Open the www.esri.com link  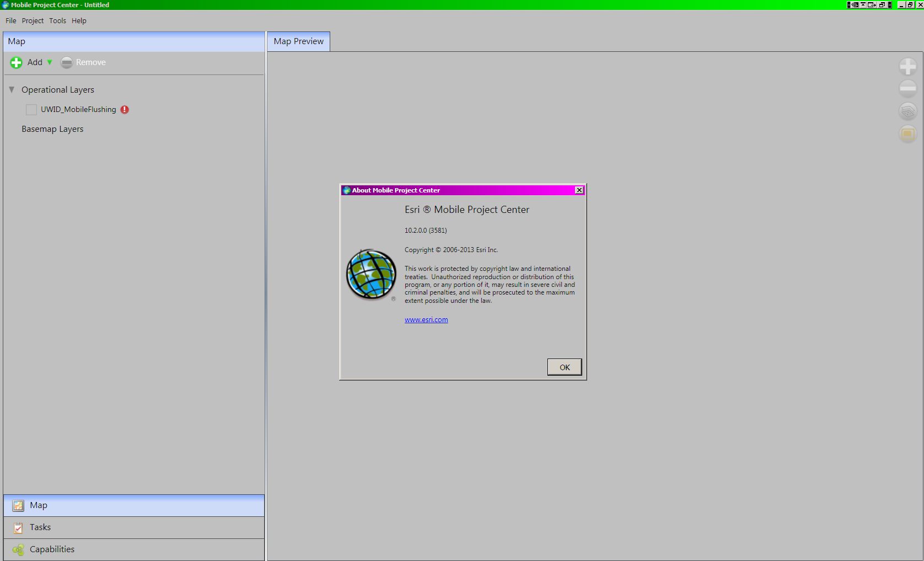(x=426, y=320)
